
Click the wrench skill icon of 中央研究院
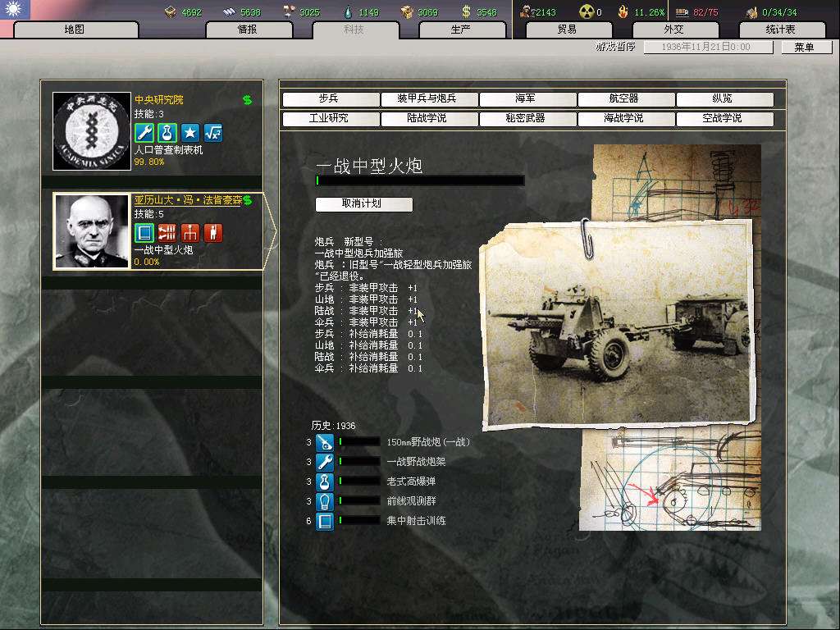[x=144, y=133]
